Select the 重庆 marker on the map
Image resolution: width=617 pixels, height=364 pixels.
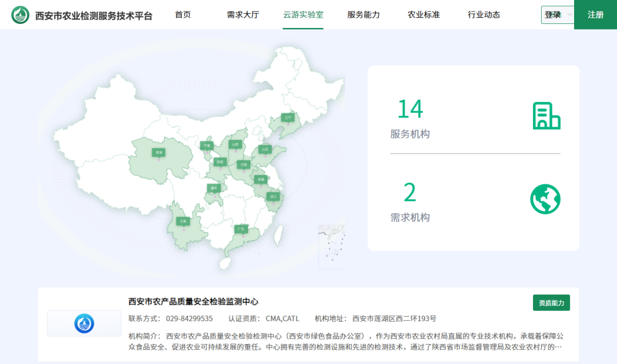(x=214, y=188)
